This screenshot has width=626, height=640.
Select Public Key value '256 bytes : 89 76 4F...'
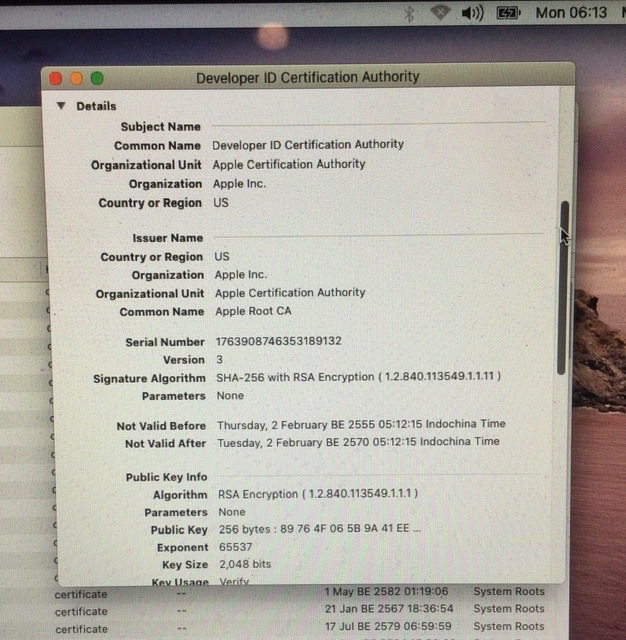pyautogui.click(x=320, y=529)
